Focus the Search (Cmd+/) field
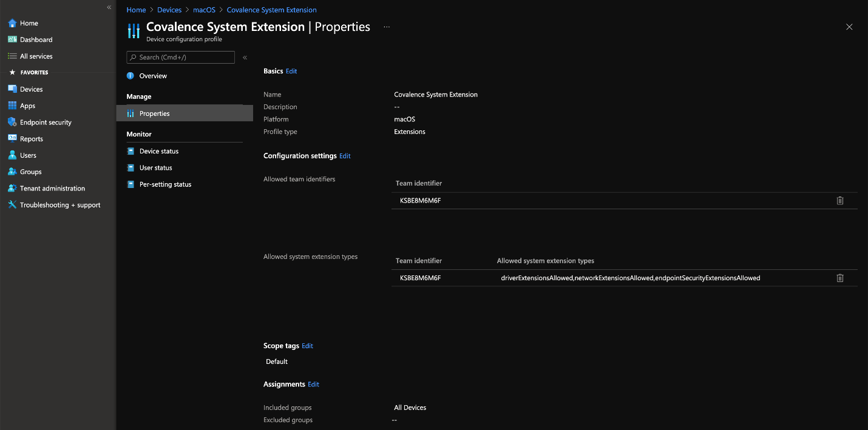The height and width of the screenshot is (430, 868). pos(180,57)
